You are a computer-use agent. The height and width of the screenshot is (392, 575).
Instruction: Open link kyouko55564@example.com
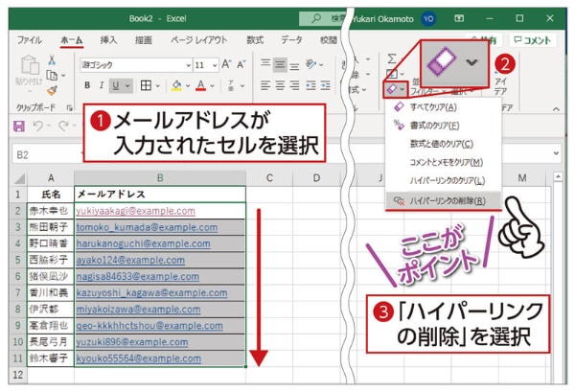(139, 358)
